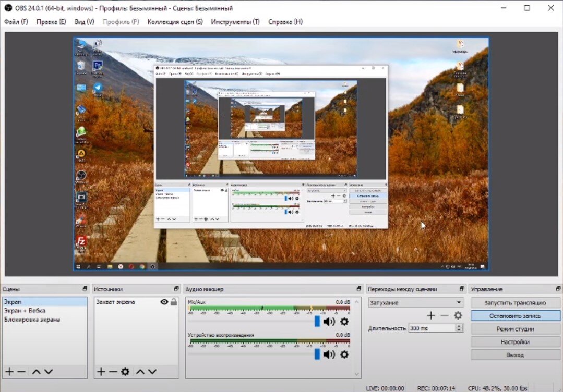Image resolution: width=563 pixels, height=392 pixels.
Task: Click REC: 00:07:14 status text
Action: pos(436,388)
